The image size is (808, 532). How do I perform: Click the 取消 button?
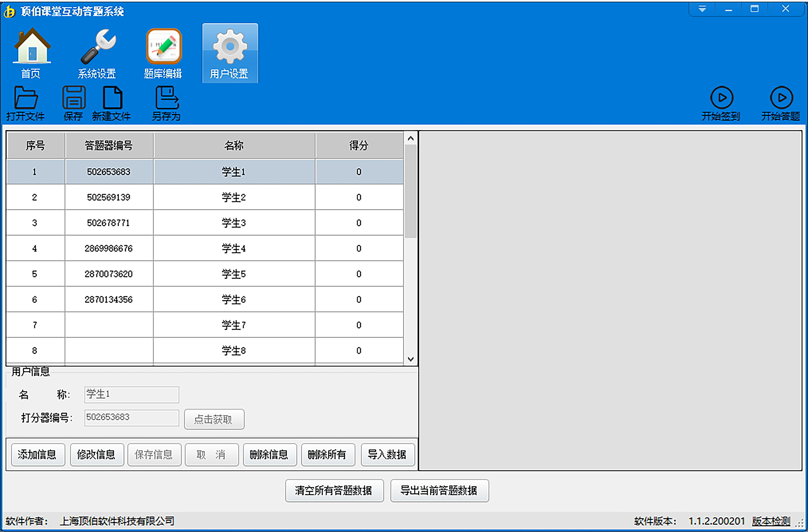tap(211, 455)
